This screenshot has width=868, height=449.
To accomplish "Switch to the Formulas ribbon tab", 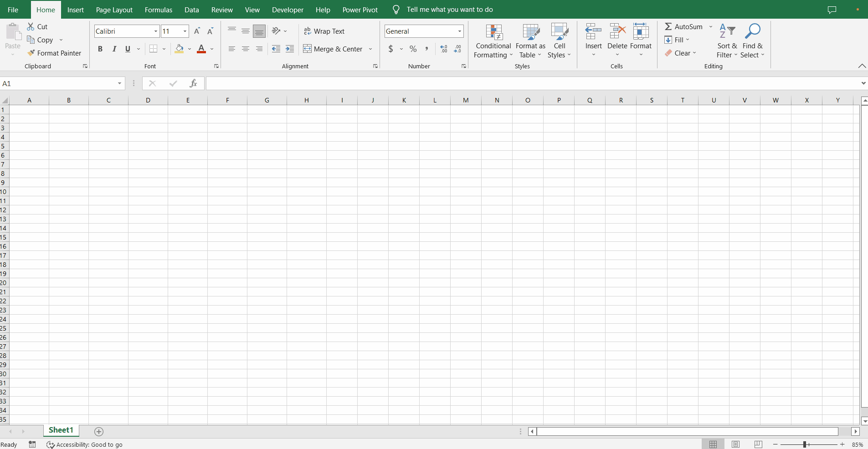I will pos(159,10).
